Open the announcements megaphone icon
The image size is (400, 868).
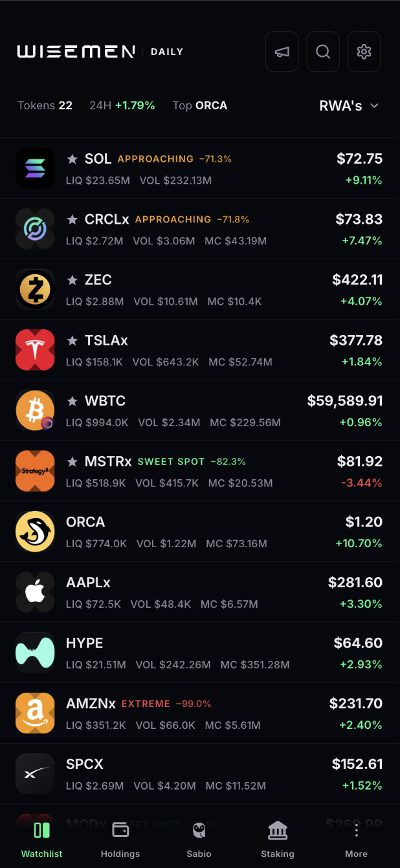(282, 52)
